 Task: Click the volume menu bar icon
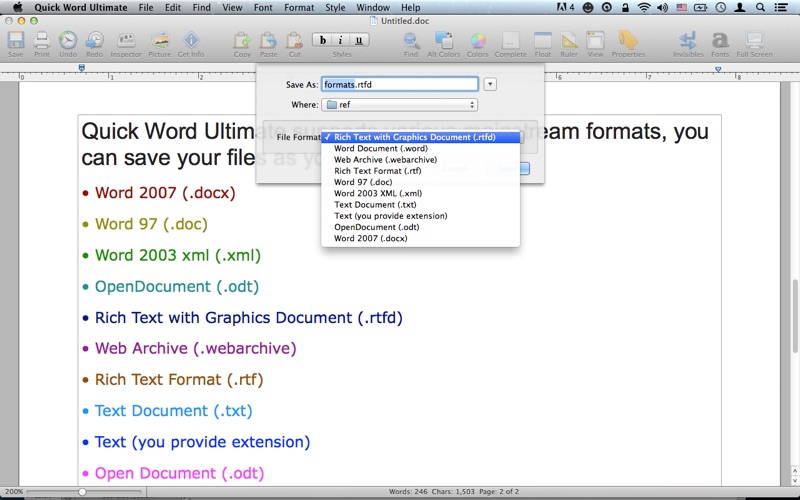663,7
